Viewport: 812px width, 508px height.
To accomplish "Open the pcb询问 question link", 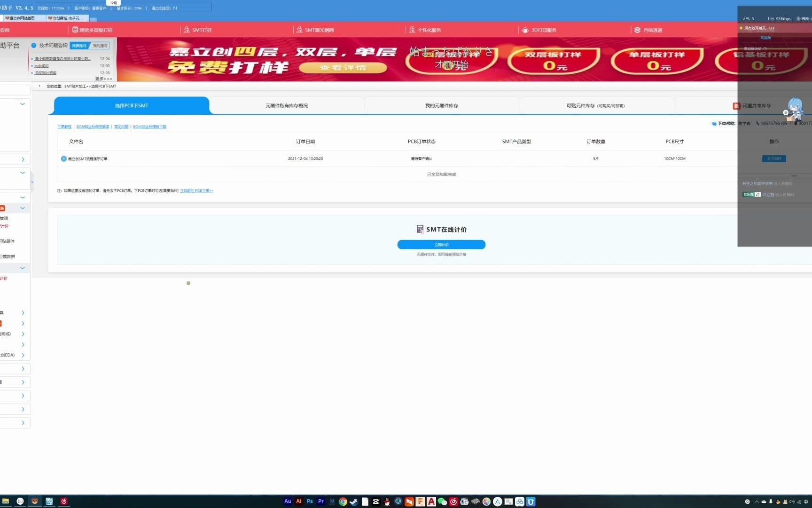I will coord(42,66).
